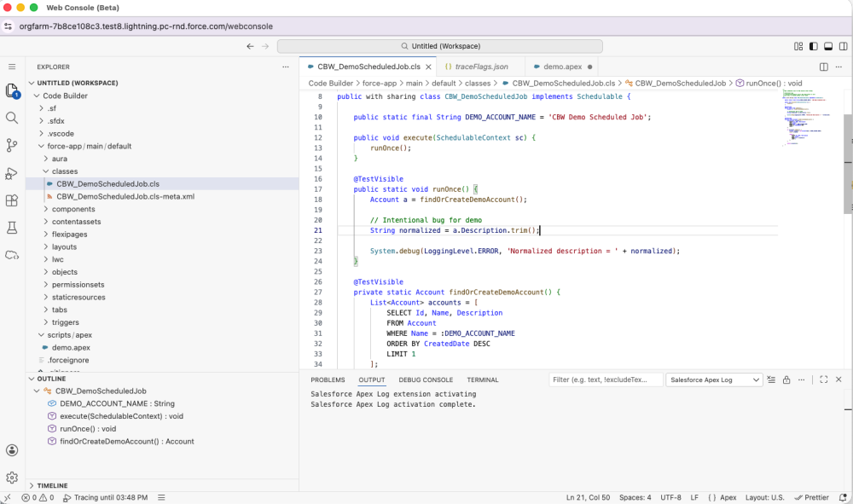Open more actions menu in Output toolbar
Image resolution: width=853 pixels, height=504 pixels.
(802, 379)
